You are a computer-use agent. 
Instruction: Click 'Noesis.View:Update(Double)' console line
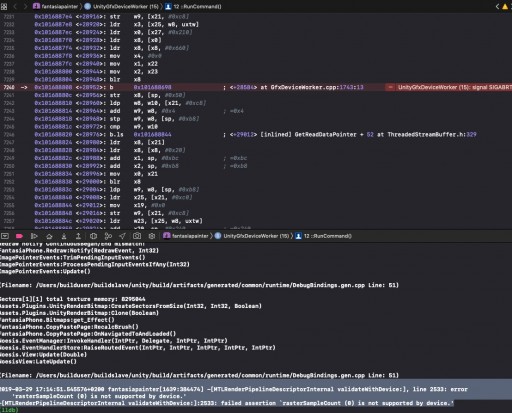tap(43, 355)
